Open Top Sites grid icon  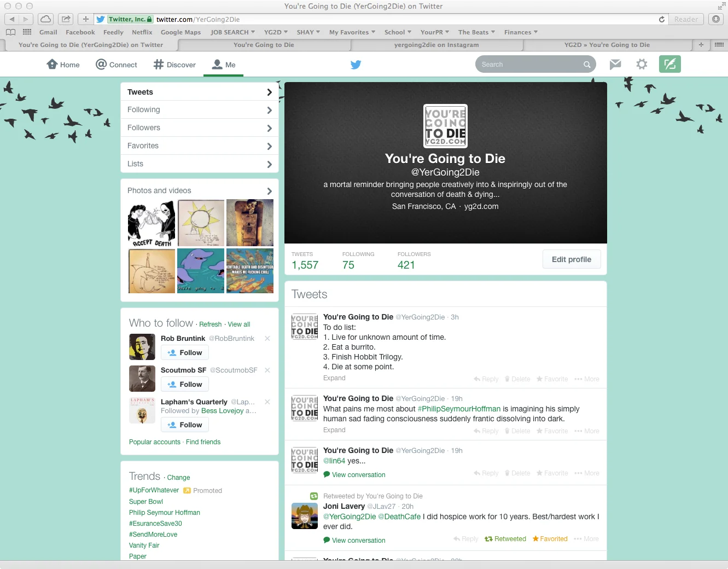tap(27, 32)
